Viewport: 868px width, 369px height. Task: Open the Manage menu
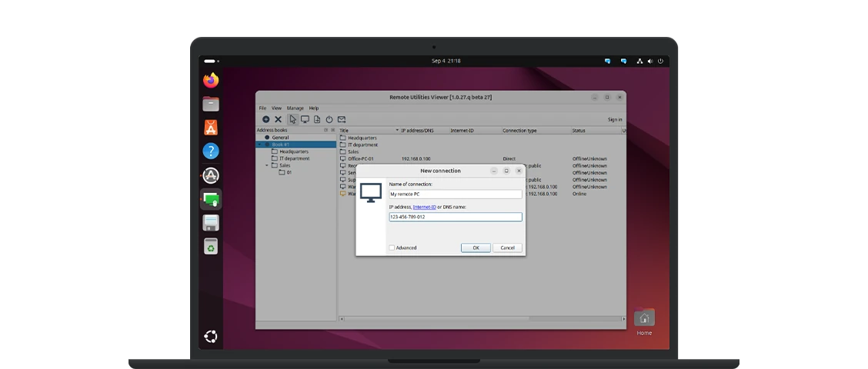[295, 108]
